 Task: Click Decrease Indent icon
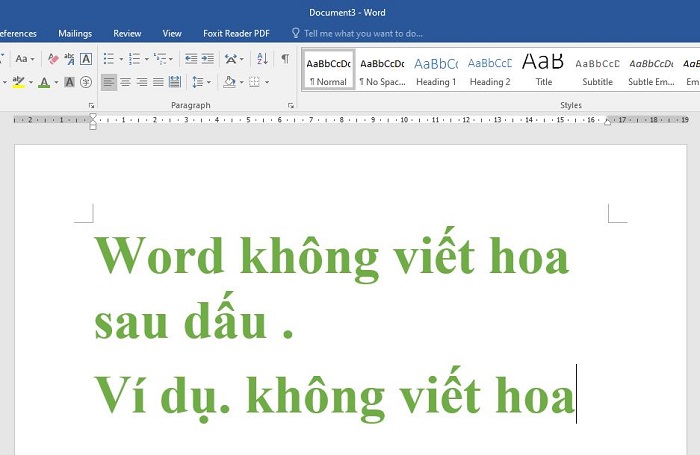191,59
